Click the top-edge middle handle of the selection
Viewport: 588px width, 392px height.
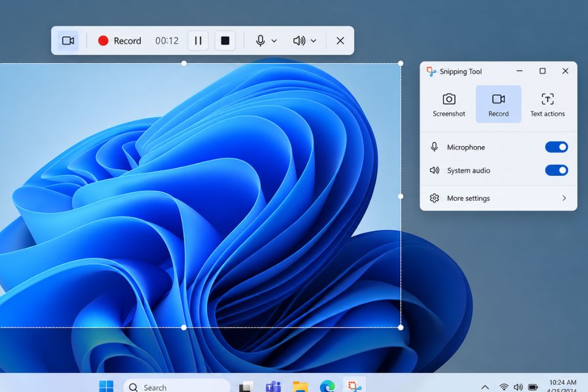pos(184,64)
